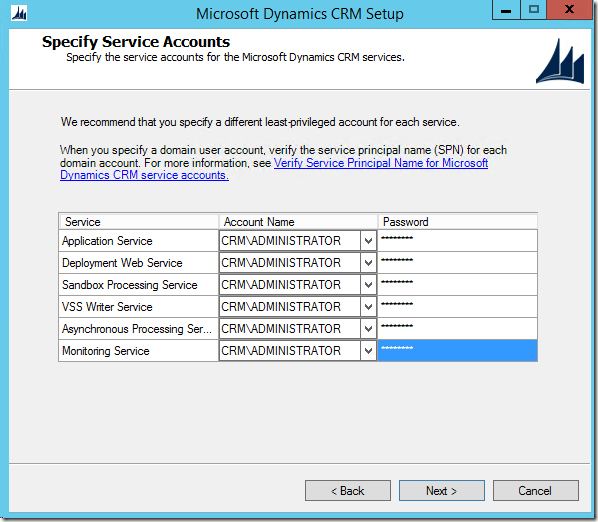Screen dimensions: 598x522
Task: Open Deployment Web Service account dropdown
Action: (368, 263)
